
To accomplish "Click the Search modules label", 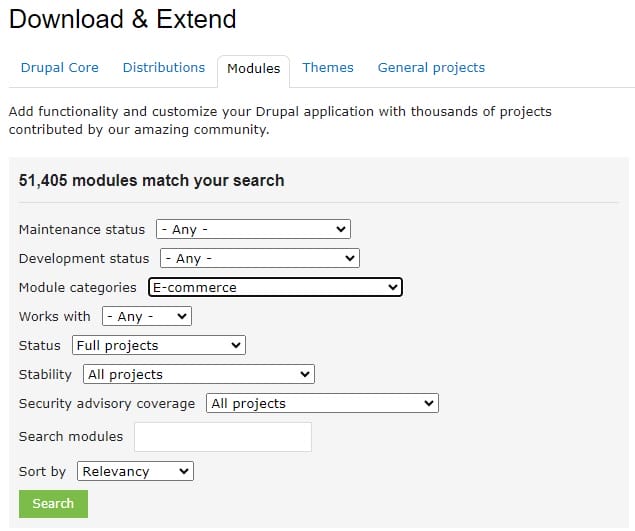I will (71, 437).
